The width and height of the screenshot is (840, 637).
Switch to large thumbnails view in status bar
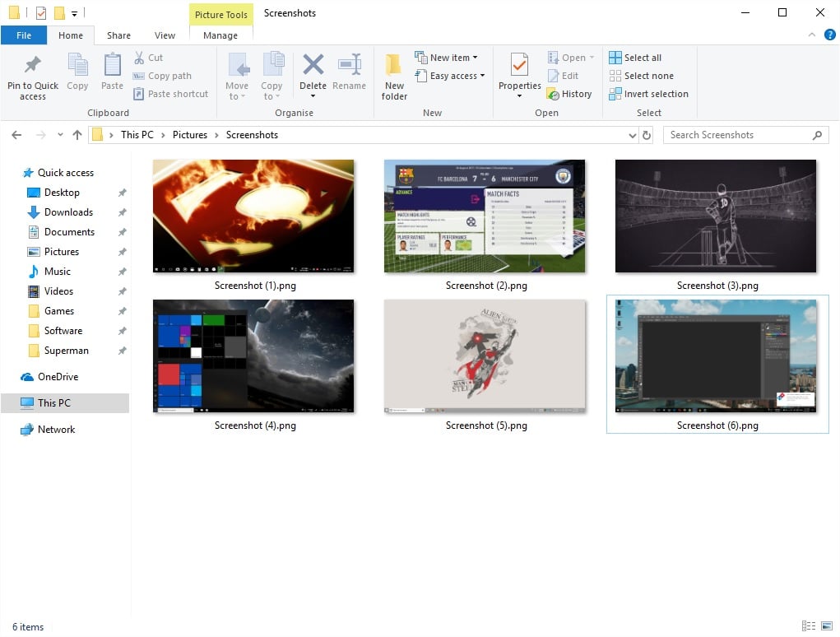click(827, 625)
